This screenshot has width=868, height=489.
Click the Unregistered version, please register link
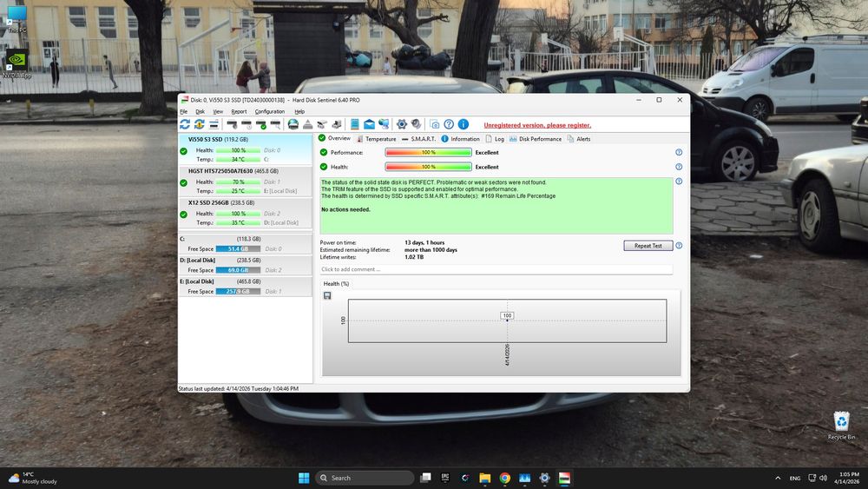[537, 125]
